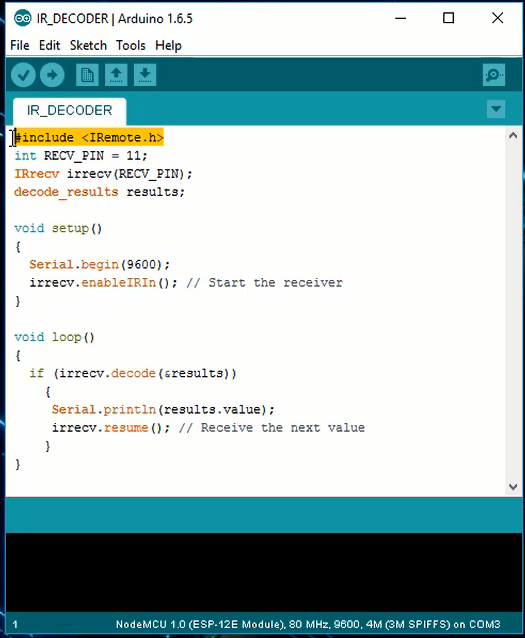
Task: Open the Tools menu
Action: [131, 45]
